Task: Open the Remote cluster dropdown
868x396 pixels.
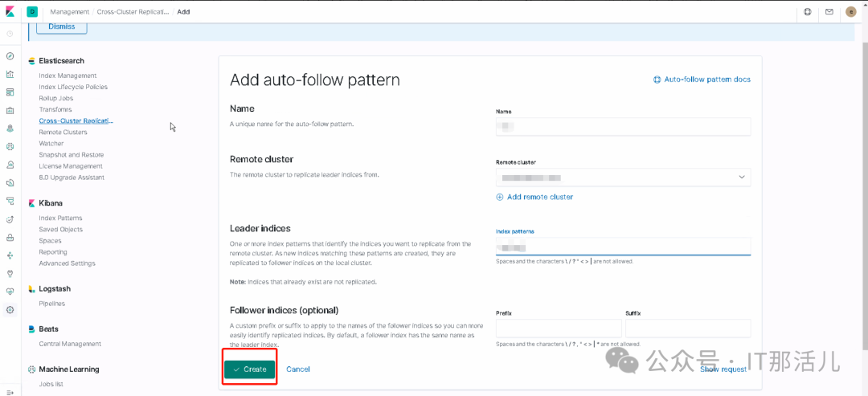Action: click(x=623, y=178)
